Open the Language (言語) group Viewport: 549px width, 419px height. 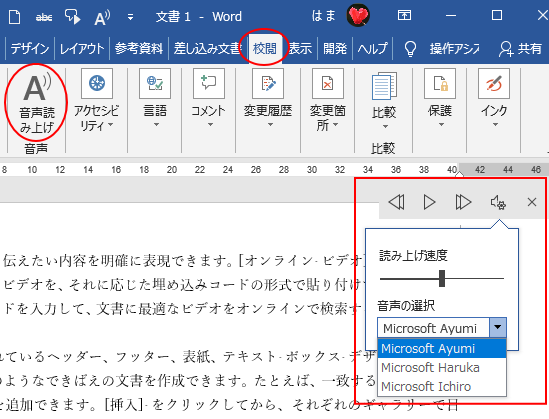pyautogui.click(x=155, y=99)
